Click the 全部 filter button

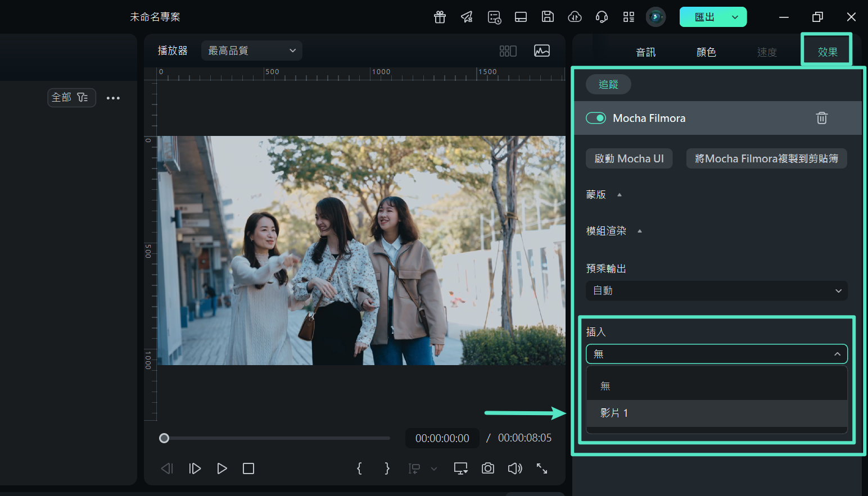click(x=71, y=97)
